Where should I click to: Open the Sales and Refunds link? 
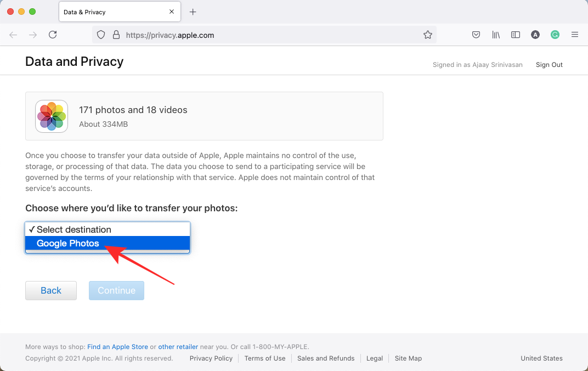pyautogui.click(x=326, y=358)
